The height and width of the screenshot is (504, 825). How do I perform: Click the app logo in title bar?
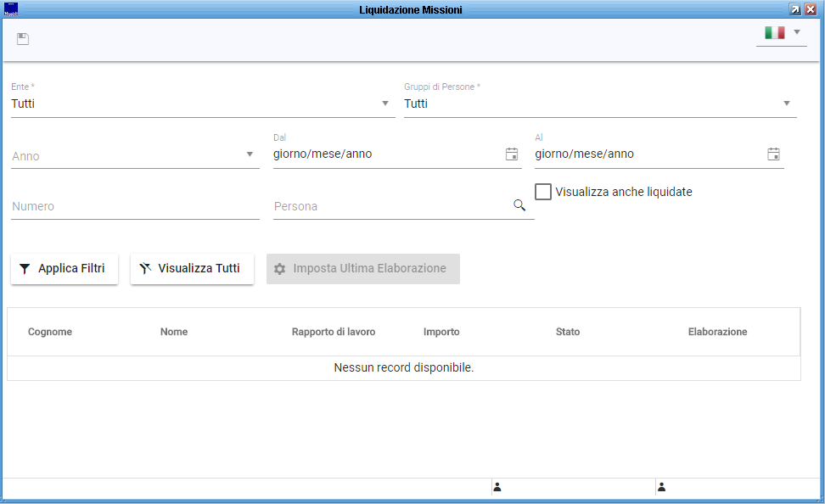point(11,9)
